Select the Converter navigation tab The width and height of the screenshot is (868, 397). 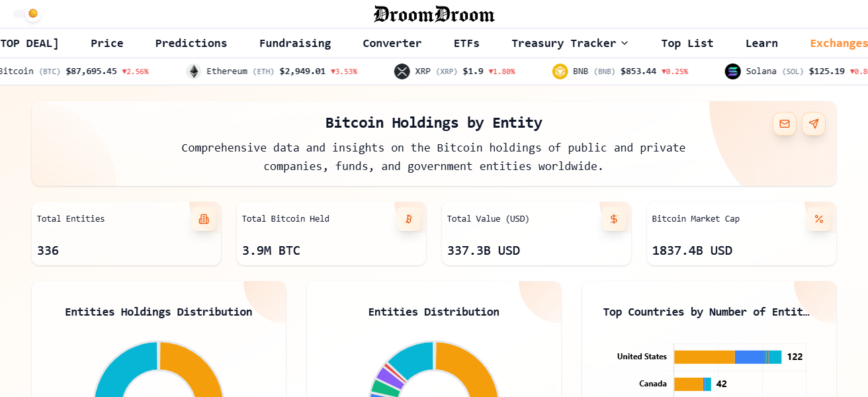click(392, 43)
